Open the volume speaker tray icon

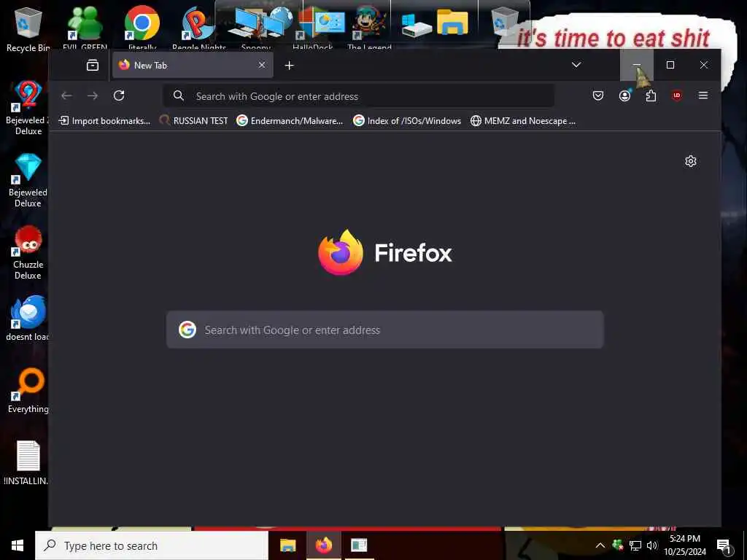[x=652, y=545]
